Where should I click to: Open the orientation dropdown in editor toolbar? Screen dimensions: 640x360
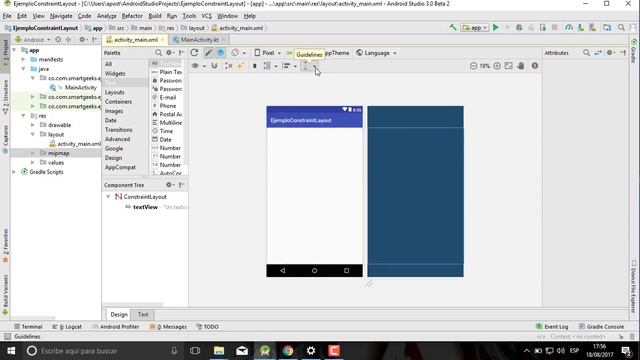coord(238,53)
